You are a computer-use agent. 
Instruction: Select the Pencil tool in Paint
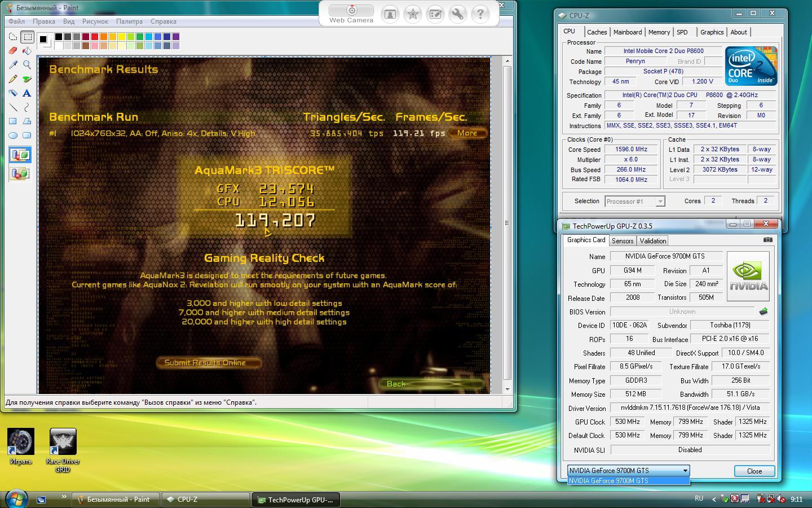pos(13,79)
